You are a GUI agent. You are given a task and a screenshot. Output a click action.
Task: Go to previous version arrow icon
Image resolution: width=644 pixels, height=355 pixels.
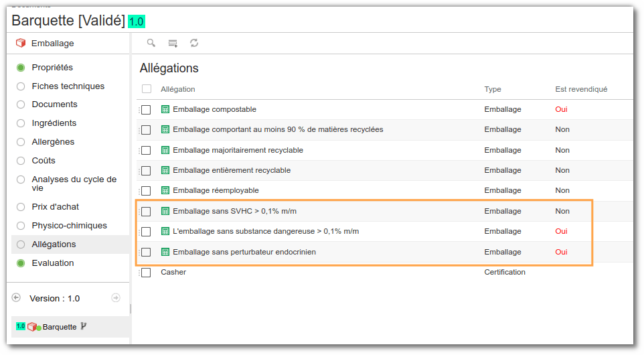click(x=16, y=297)
